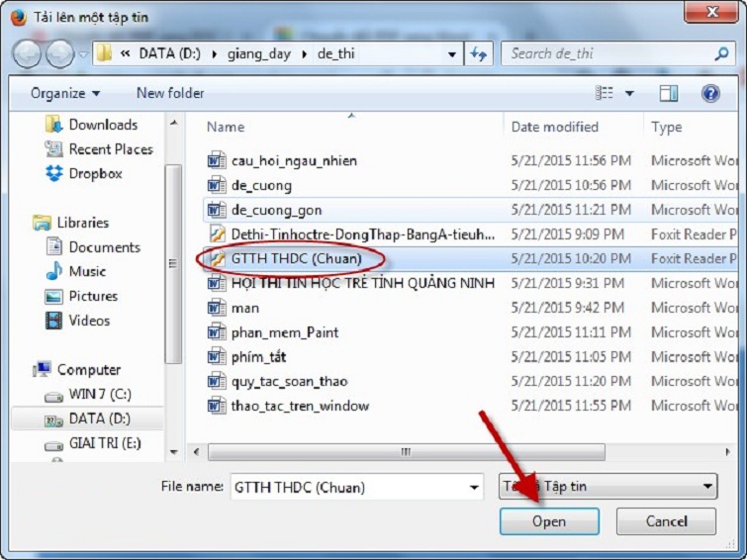
Task: Click the Word icon of quy_tac_soan_thao
Action: [217, 381]
